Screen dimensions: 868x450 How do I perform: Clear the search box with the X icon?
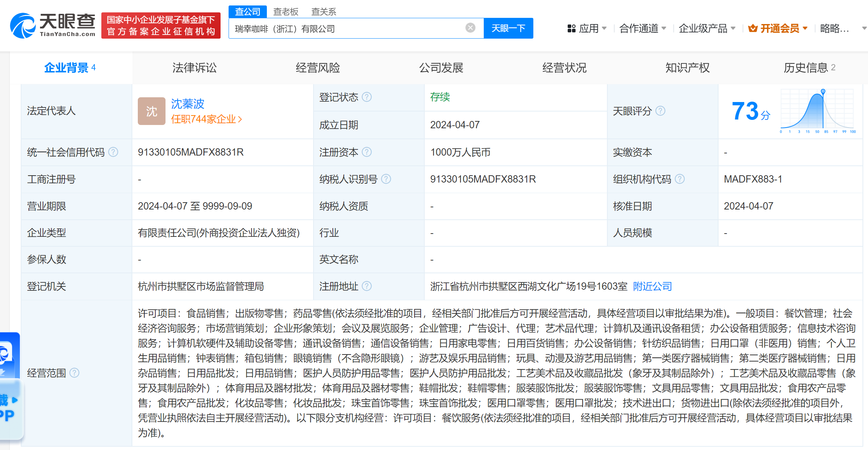(x=470, y=28)
